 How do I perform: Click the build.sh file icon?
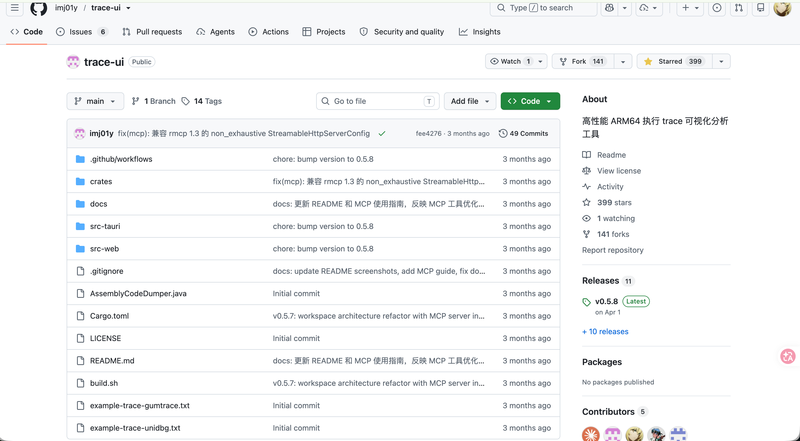[80, 383]
